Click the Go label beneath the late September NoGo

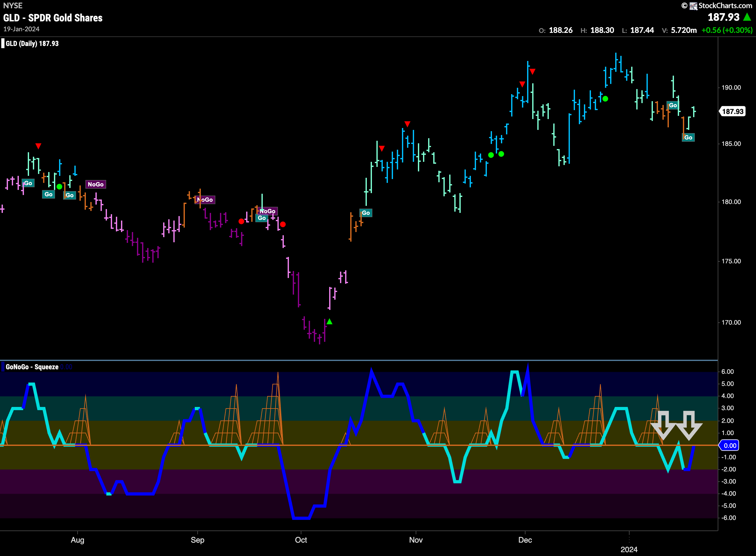262,218
